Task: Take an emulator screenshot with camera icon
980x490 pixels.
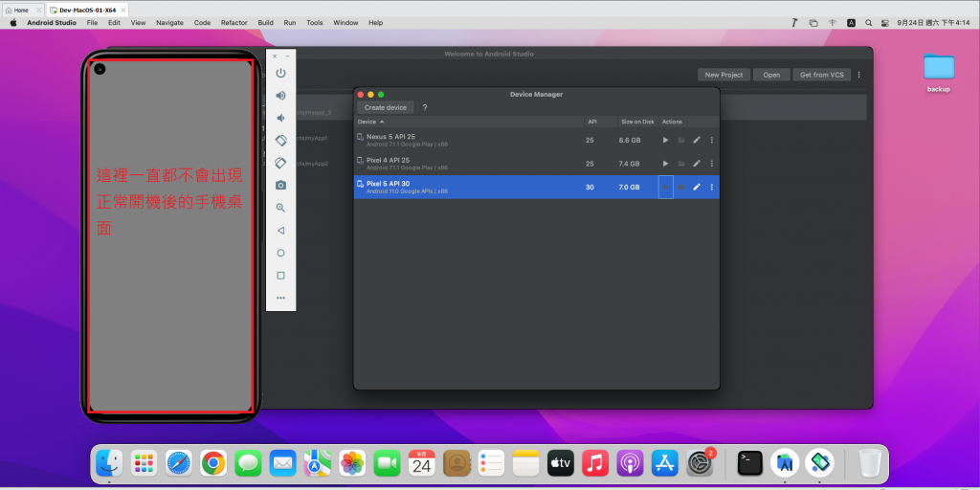Action: 280,186
